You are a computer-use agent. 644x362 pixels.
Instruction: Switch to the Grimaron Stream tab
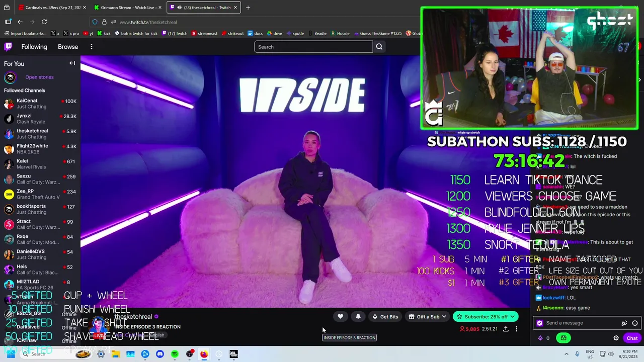[x=128, y=8]
